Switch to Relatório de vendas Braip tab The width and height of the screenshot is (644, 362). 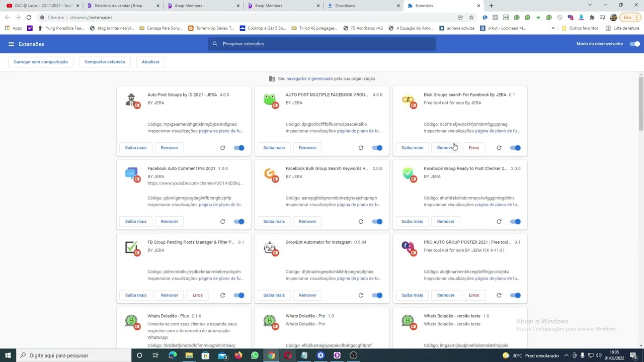pyautogui.click(x=123, y=6)
